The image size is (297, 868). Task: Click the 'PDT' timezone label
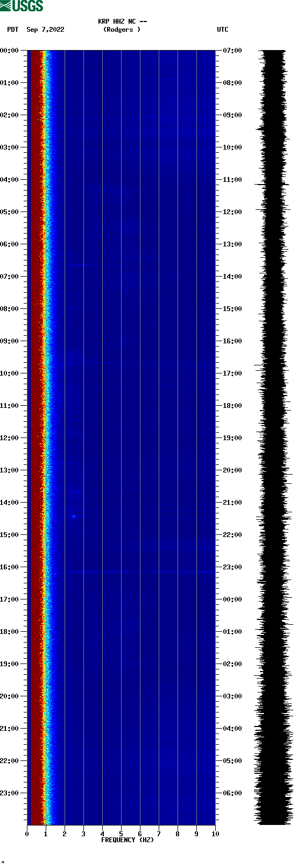[x=13, y=30]
